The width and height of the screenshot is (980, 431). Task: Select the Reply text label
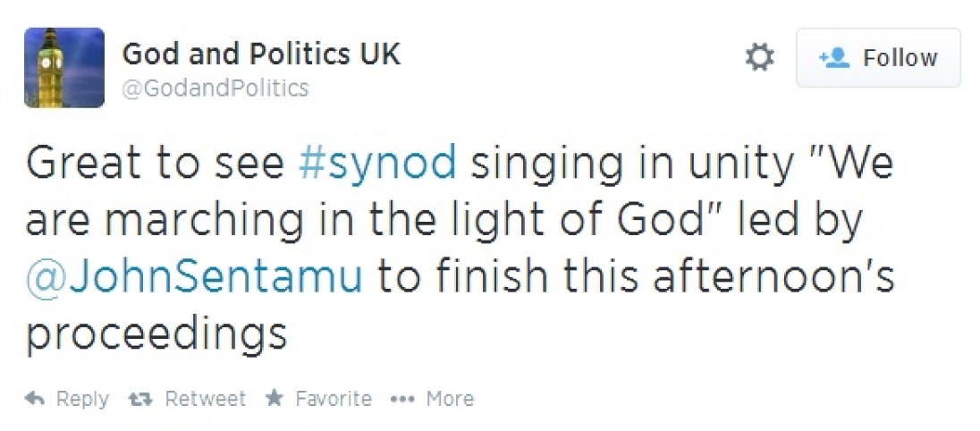[82, 399]
